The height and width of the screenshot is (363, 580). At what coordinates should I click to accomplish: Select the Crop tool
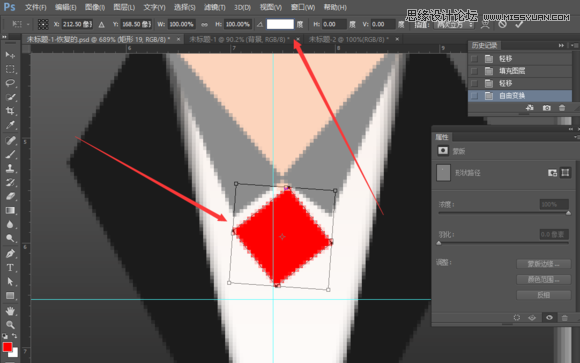click(x=10, y=111)
